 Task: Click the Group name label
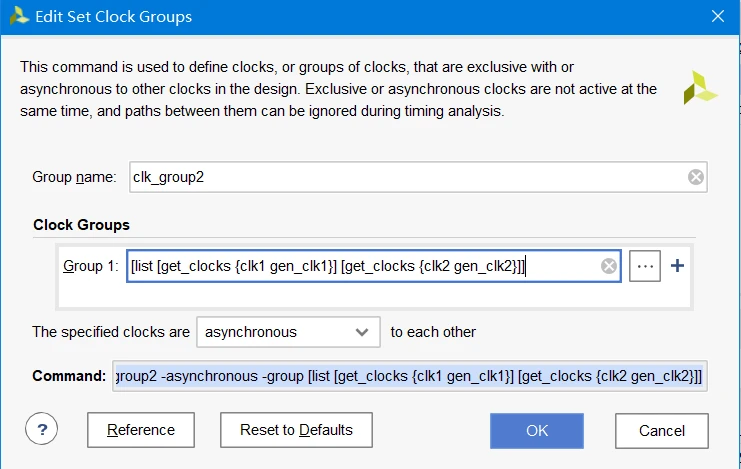[74, 177]
